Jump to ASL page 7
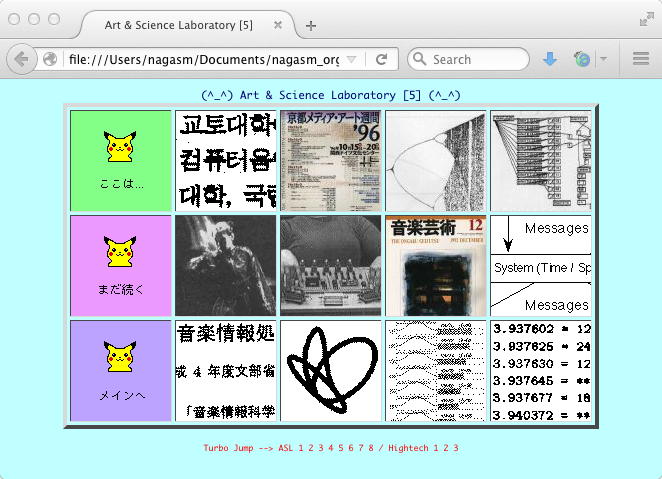The height and width of the screenshot is (479, 662). pyautogui.click(x=361, y=448)
